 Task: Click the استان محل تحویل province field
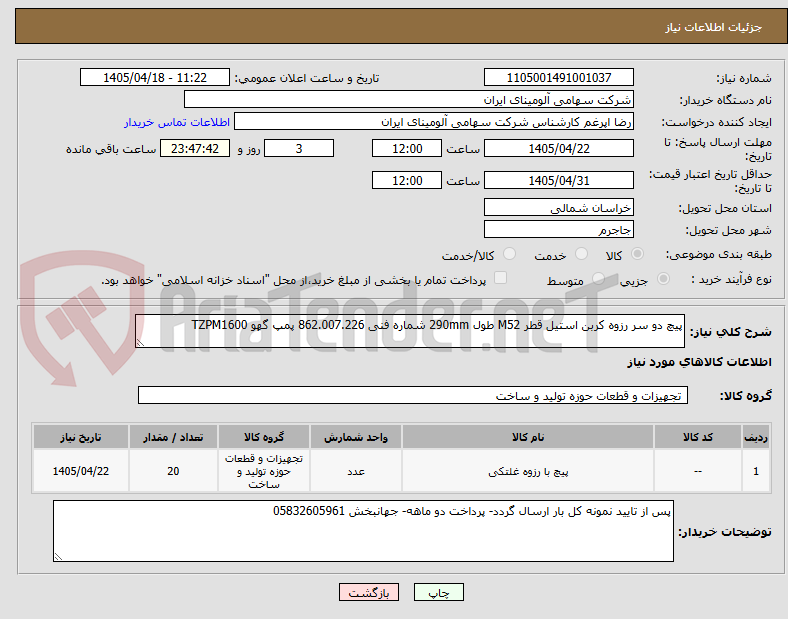[x=558, y=208]
